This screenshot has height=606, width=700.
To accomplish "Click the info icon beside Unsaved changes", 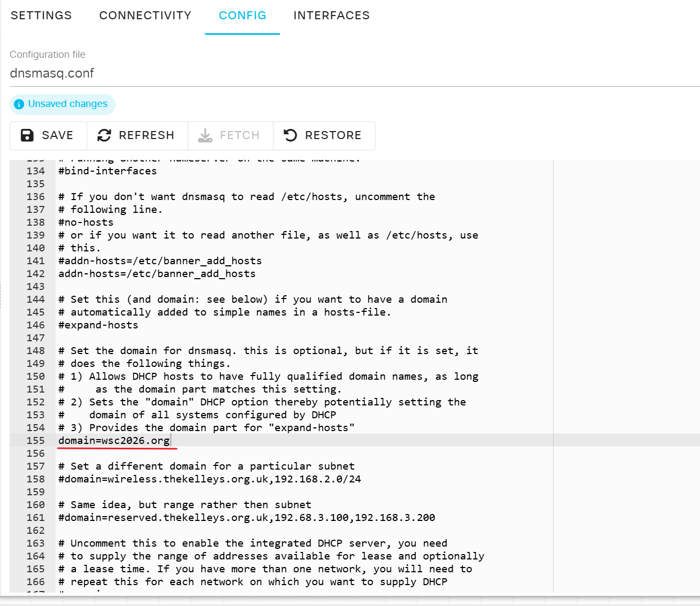I will click(x=19, y=104).
